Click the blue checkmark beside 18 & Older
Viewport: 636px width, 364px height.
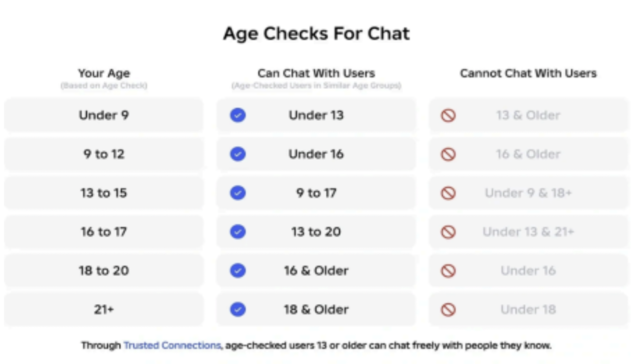[238, 309]
